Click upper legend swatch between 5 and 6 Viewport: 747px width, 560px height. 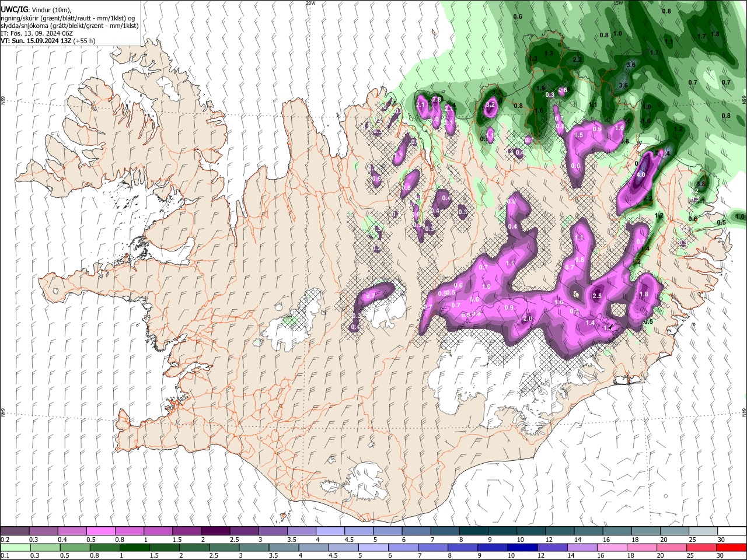[388, 531]
